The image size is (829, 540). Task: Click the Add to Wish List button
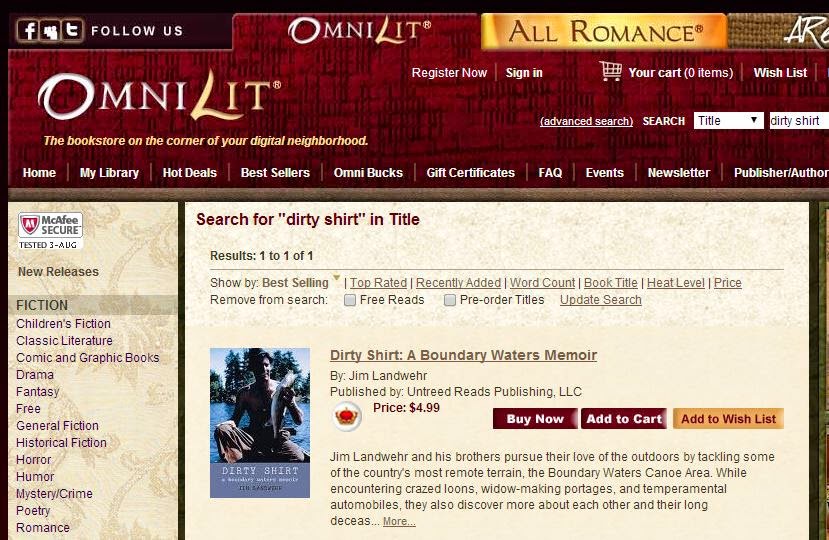click(x=728, y=419)
